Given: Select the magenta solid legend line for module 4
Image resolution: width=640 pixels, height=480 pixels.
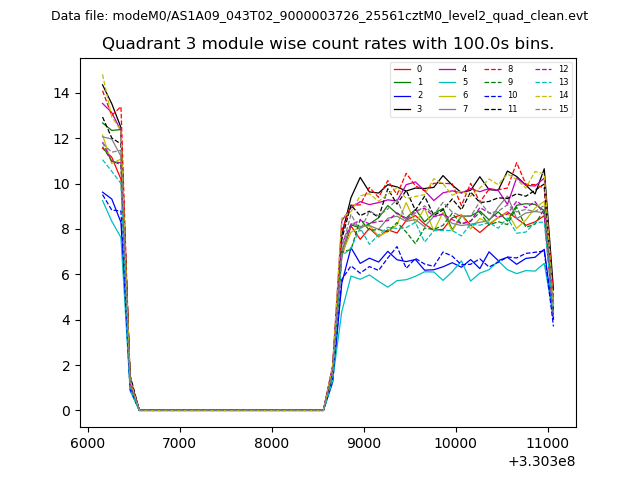Looking at the screenshot, I should tap(448, 69).
